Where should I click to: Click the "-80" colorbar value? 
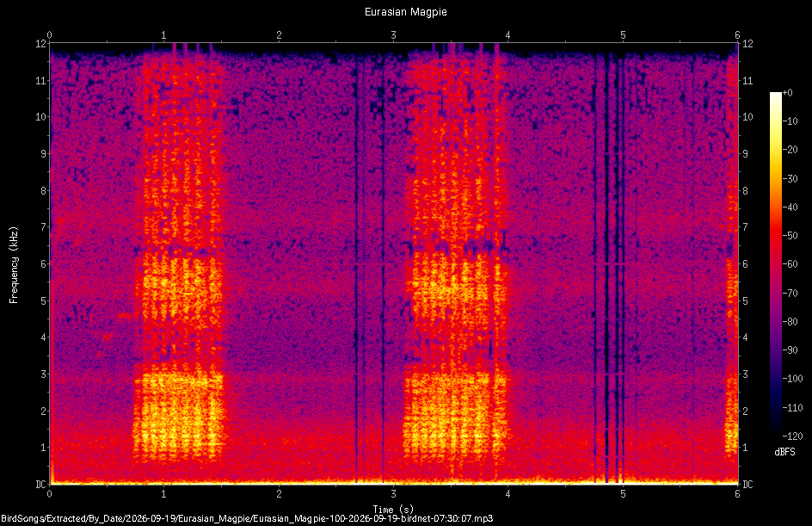click(x=790, y=322)
